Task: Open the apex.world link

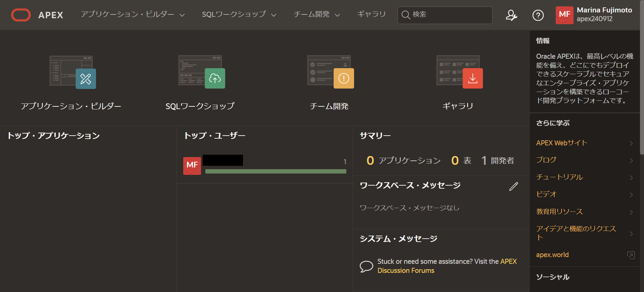Action: pyautogui.click(x=552, y=255)
